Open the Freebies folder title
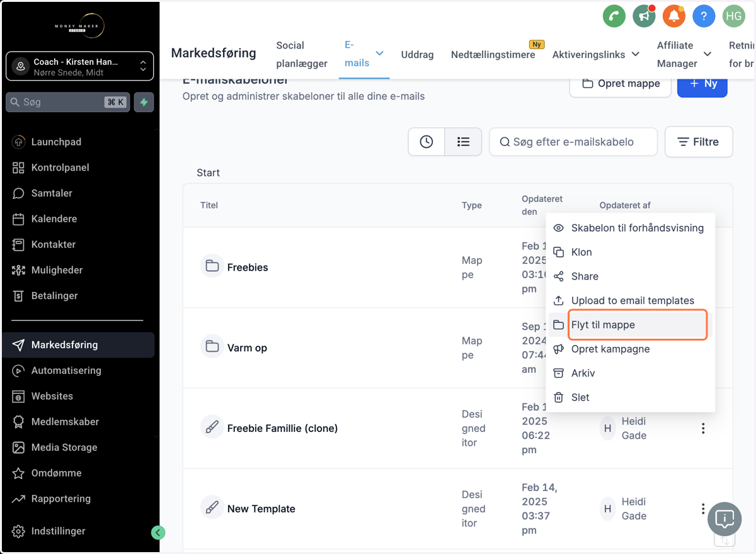 (248, 267)
